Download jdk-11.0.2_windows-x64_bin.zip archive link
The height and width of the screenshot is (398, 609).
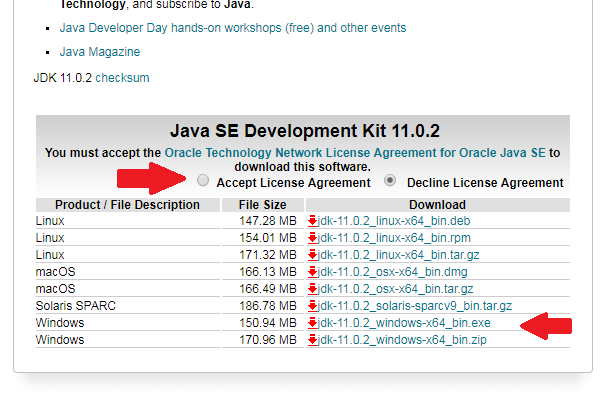coord(402,340)
